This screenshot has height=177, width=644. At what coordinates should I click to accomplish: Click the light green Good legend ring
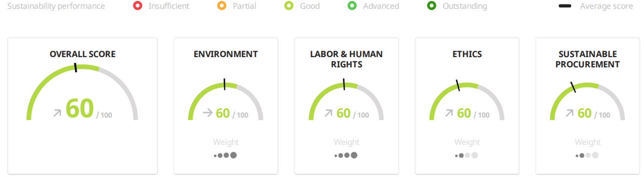point(289,6)
